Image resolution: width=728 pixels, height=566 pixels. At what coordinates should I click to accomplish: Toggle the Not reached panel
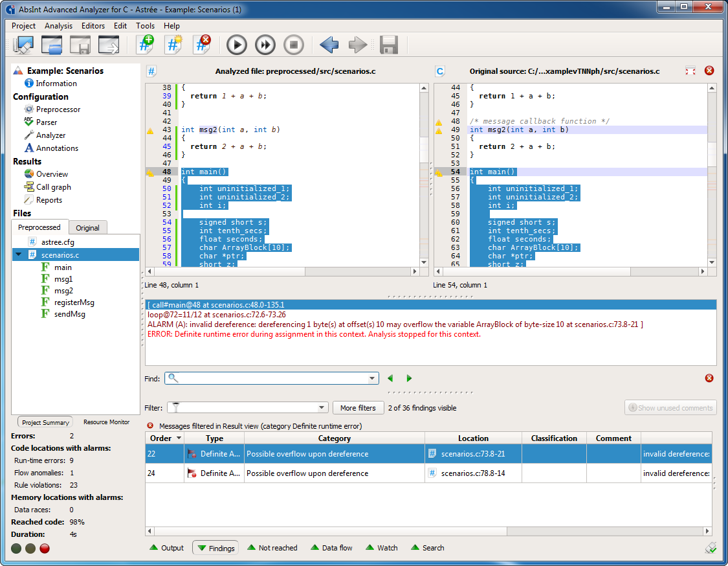(272, 549)
